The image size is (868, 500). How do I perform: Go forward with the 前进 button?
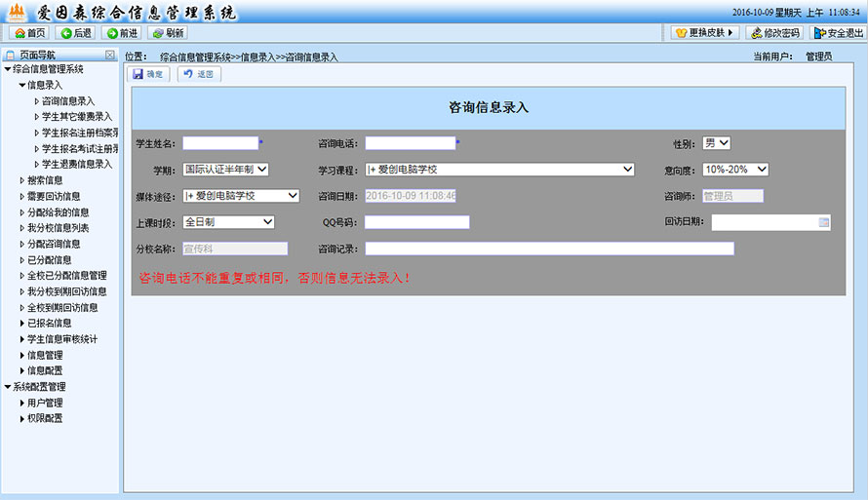click(x=122, y=33)
